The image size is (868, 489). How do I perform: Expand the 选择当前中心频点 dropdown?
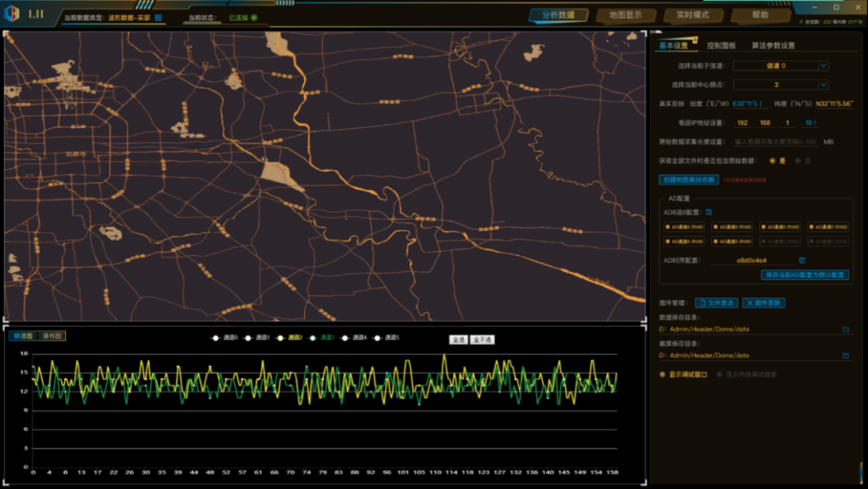823,84
